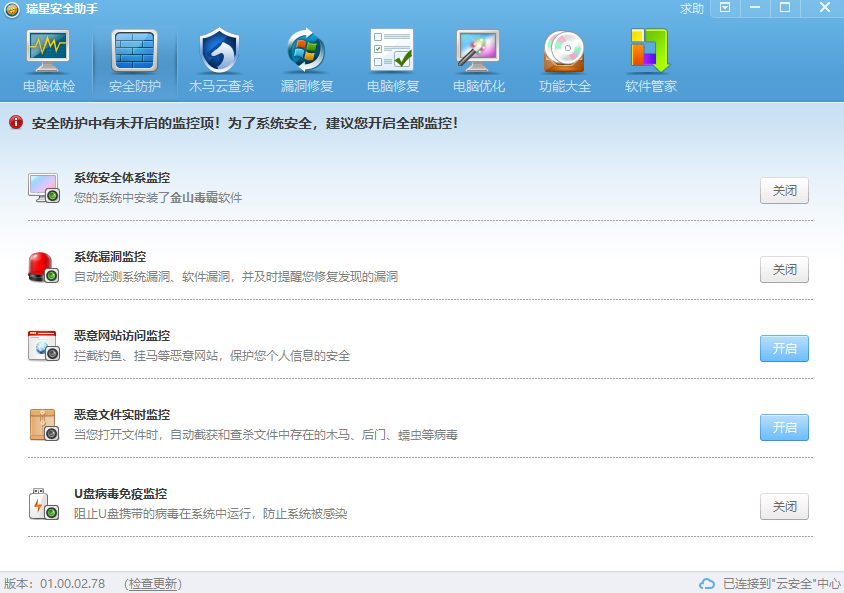Expand the title bar dropdown menu arrow
The height and width of the screenshot is (593, 844).
click(725, 8)
